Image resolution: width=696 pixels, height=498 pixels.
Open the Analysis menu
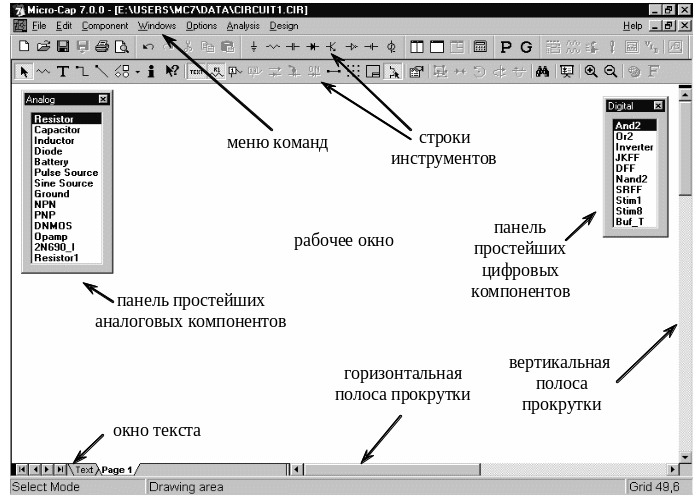pos(243,26)
